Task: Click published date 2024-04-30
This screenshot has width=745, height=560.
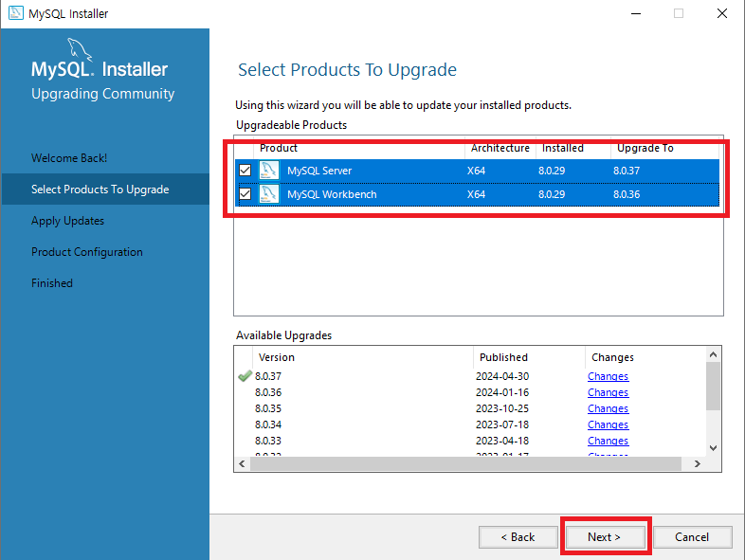Action: [x=502, y=376]
